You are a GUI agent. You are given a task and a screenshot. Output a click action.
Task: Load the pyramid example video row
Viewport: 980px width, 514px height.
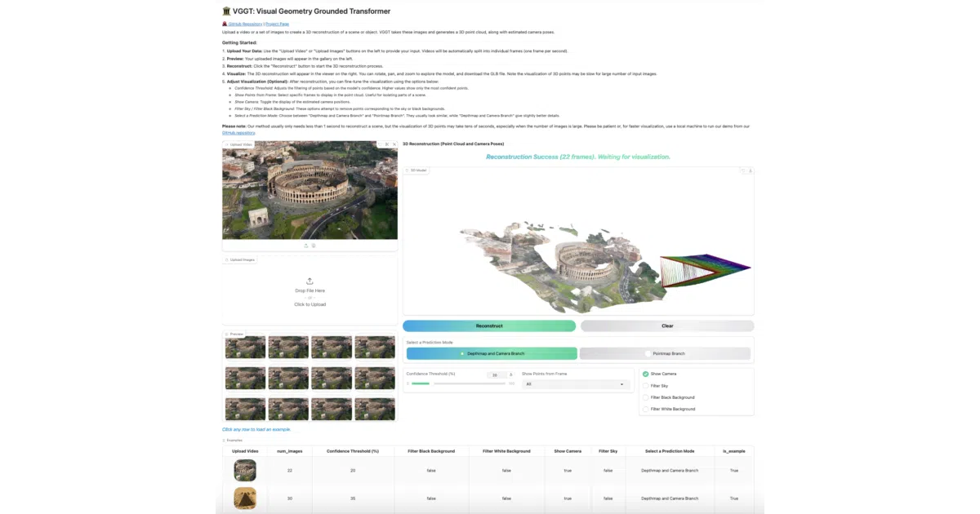click(488, 498)
